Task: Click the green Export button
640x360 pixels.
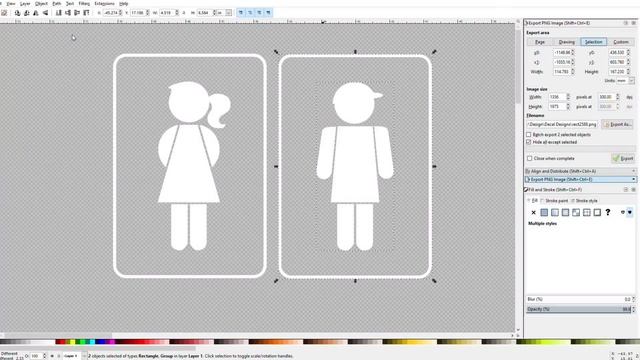Action: pyautogui.click(x=623, y=158)
